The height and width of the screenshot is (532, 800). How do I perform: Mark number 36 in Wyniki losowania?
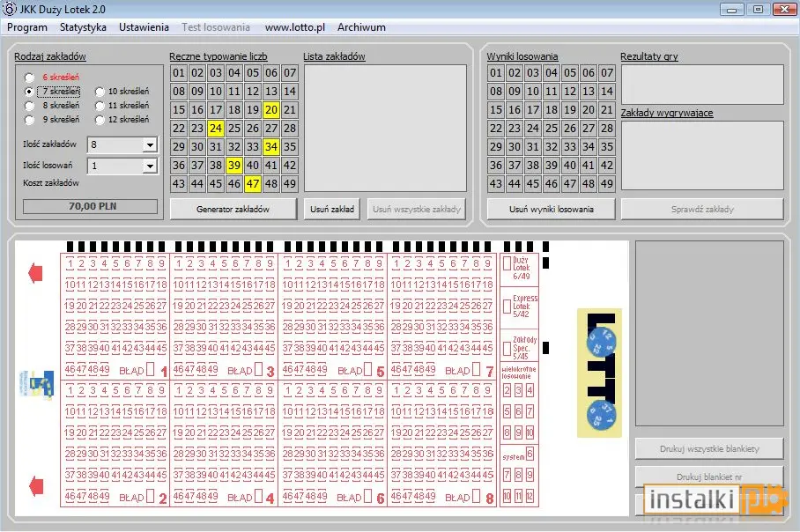coord(496,166)
